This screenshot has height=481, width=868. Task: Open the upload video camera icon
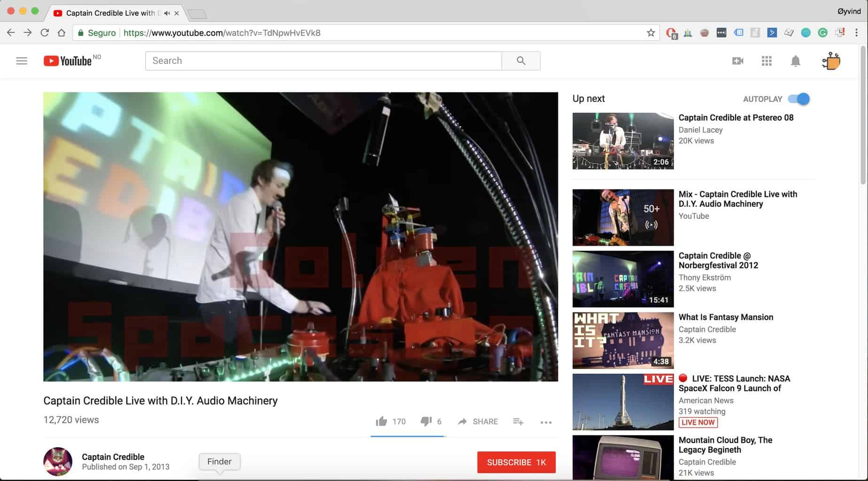pyautogui.click(x=738, y=61)
